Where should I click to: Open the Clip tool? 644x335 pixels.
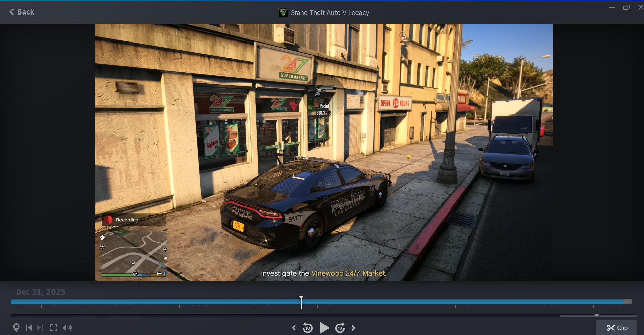coord(617,328)
